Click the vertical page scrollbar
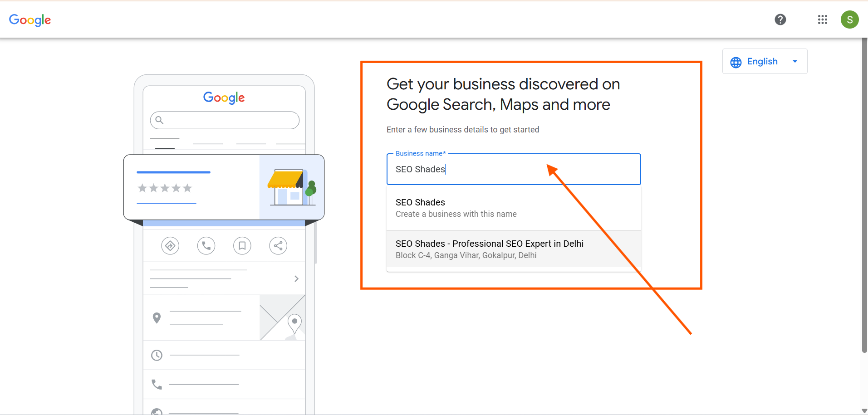This screenshot has height=415, width=868. pos(864,195)
